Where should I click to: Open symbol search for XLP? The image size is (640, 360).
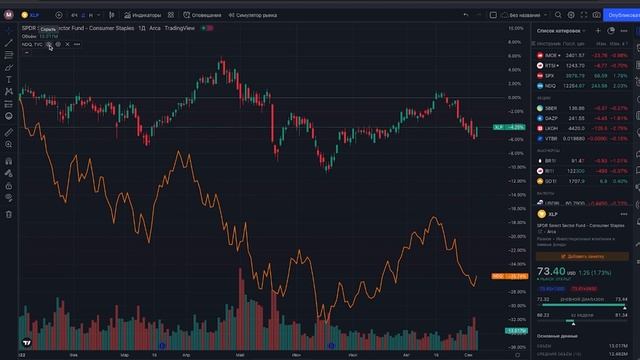(x=31, y=15)
